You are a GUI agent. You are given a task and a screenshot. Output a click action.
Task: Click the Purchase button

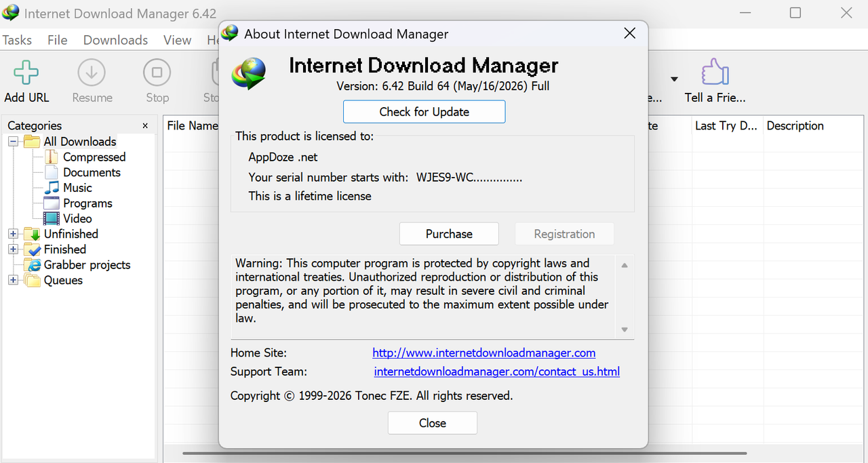[x=449, y=234]
